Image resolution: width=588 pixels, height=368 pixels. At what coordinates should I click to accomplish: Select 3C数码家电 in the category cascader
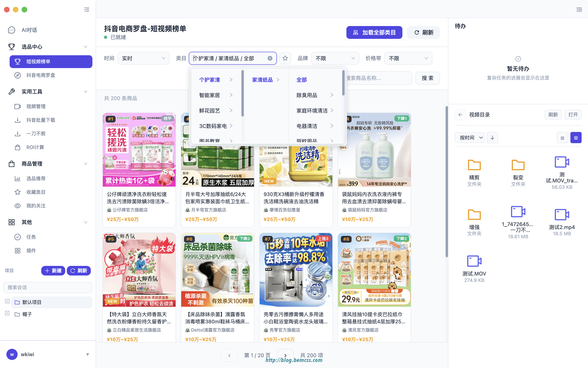tap(216, 126)
